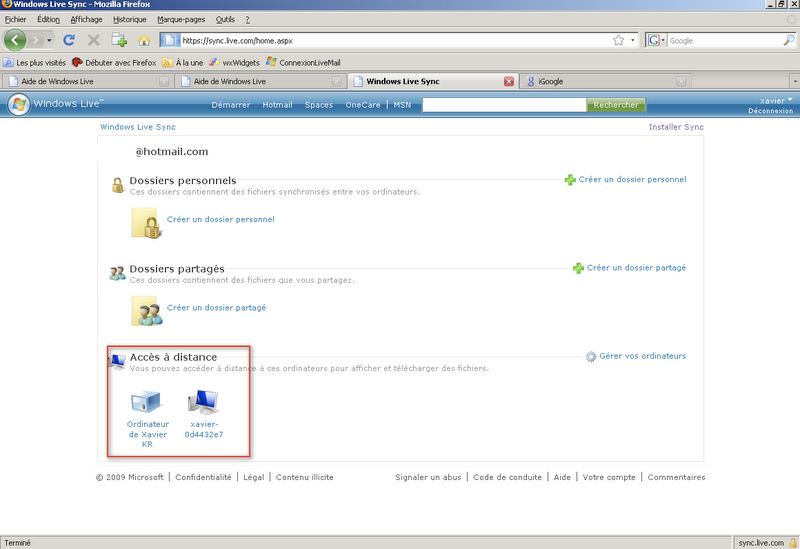
Task: Open the Confidentialité footer link
Action: tap(203, 477)
